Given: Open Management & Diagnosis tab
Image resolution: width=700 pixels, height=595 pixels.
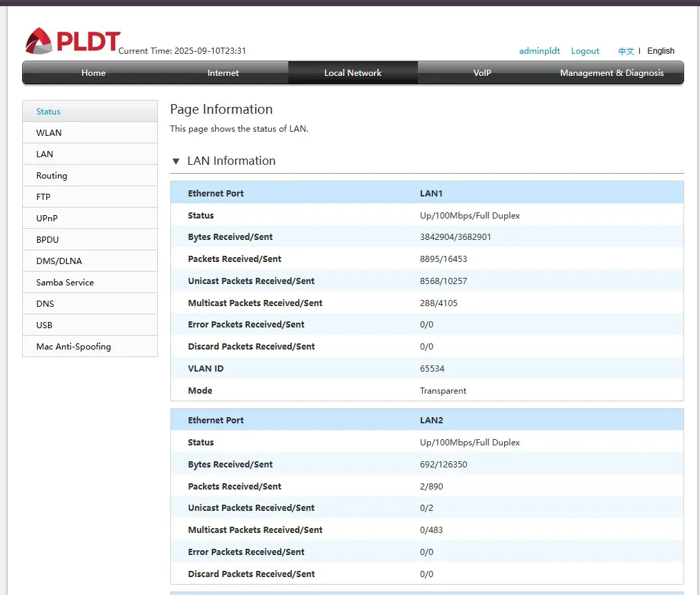Looking at the screenshot, I should point(612,73).
